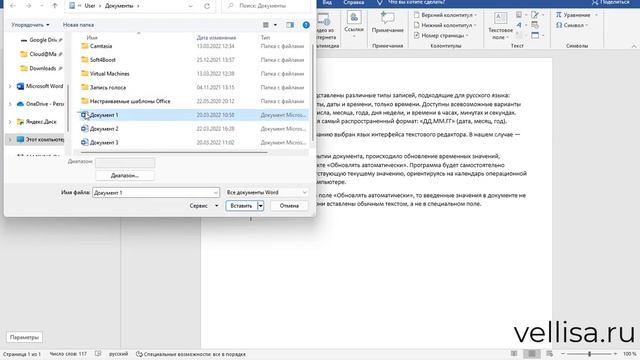Image resolution: width=640 pixels, height=360 pixels.
Task: Switch to print layout view in status bar
Action: coord(532,353)
